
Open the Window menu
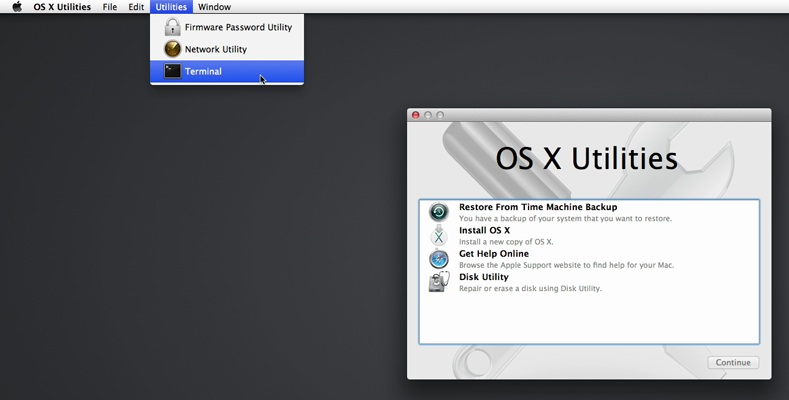[x=214, y=7]
